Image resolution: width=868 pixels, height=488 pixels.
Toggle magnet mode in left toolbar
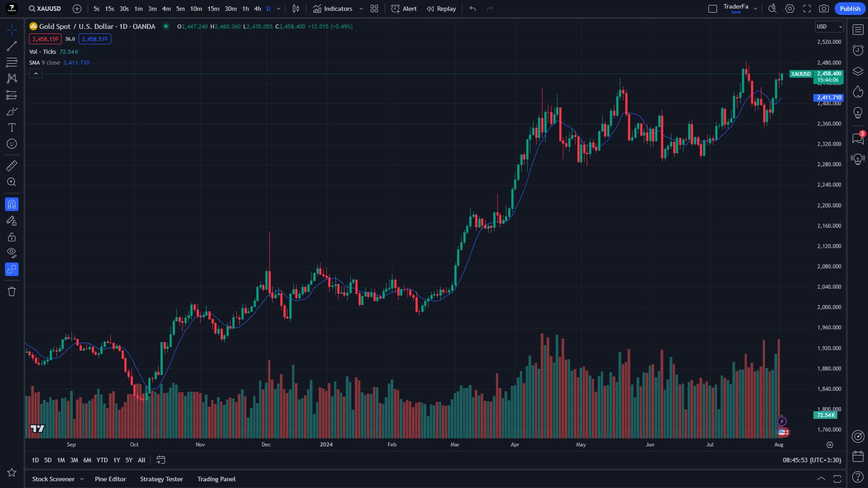[12, 204]
